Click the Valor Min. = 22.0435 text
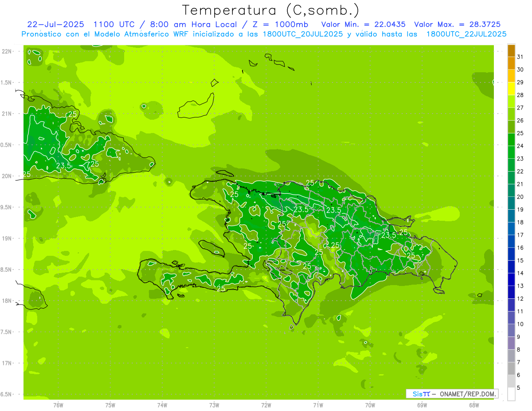 [x=363, y=24]
